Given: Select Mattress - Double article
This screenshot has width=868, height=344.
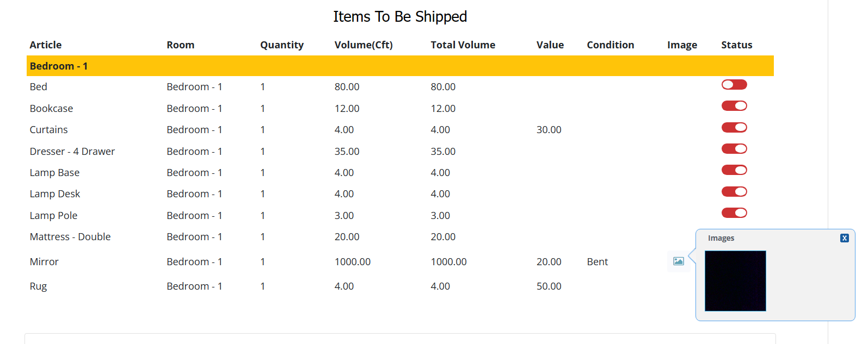Looking at the screenshot, I should 70,237.
